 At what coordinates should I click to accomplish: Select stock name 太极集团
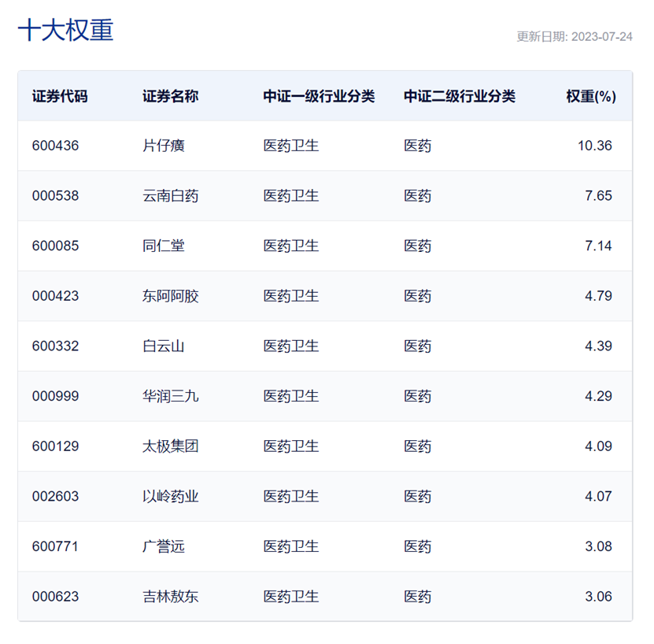coord(171,446)
